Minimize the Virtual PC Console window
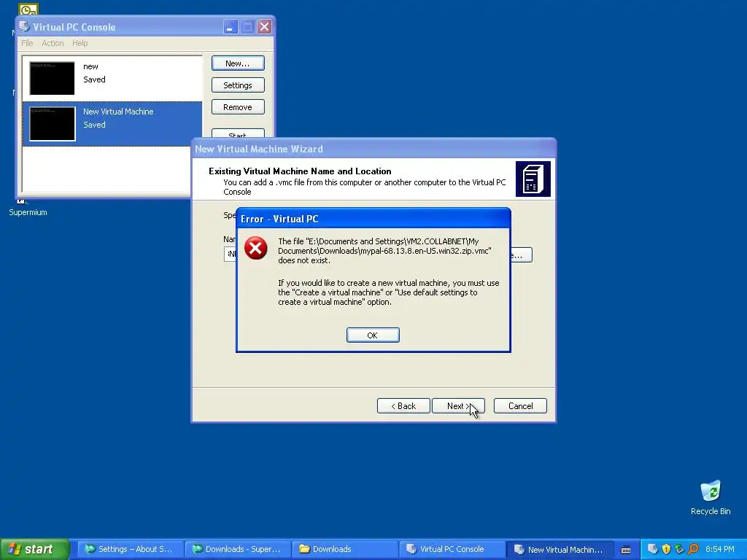This screenshot has height=560, width=747. coord(230,27)
